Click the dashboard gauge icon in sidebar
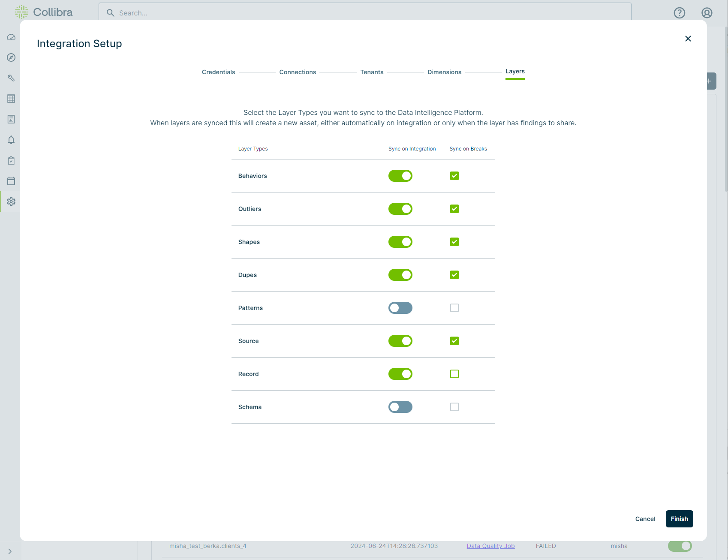 [11, 37]
